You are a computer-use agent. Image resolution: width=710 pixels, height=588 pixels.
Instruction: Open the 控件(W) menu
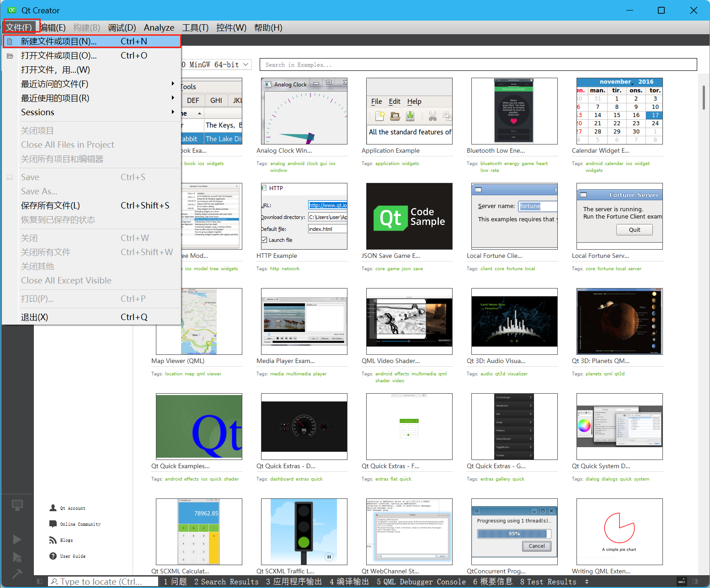(231, 27)
